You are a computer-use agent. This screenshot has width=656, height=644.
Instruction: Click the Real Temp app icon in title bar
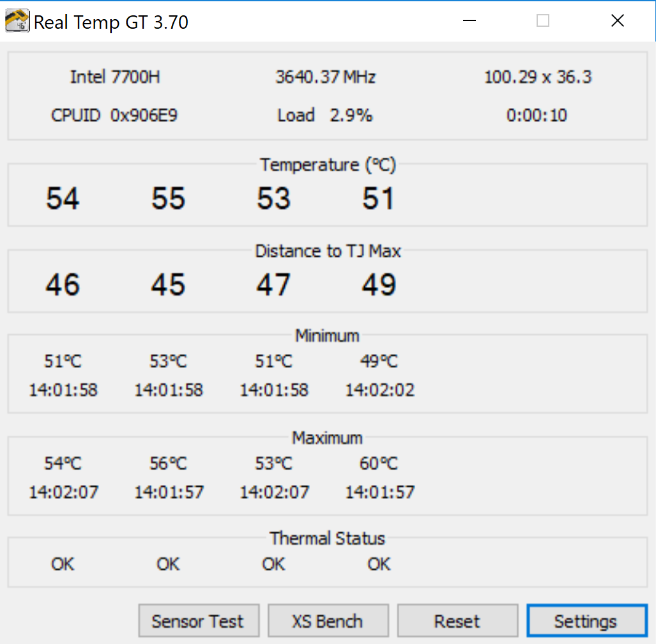(x=15, y=22)
